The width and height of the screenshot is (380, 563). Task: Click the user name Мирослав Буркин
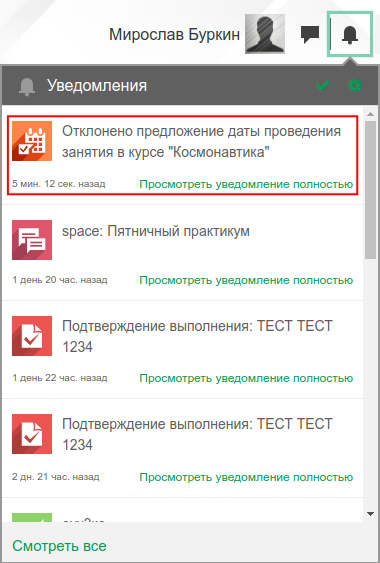click(174, 34)
